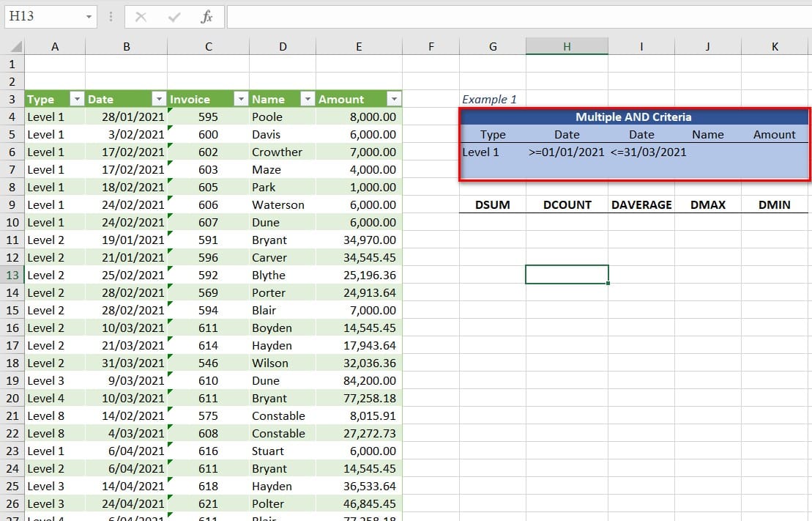Select the DCOUNT label cell
Viewport: 812px width, 521px height.
567,204
